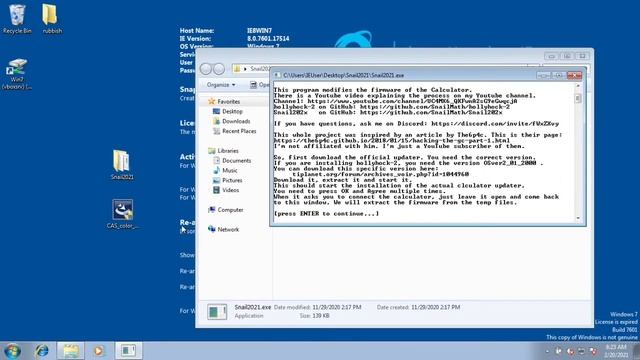The image size is (640, 360).
Task: Switch to Windows Explorer taskbar button
Action: point(71,351)
